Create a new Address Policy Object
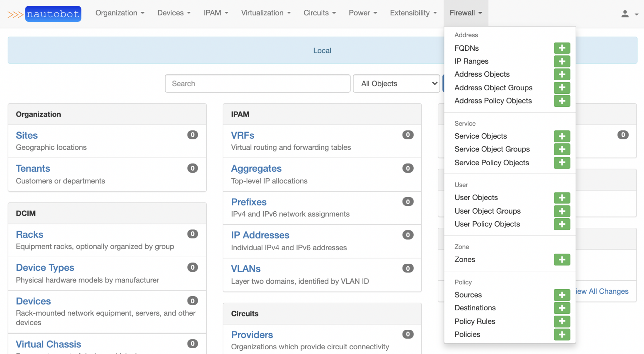This screenshot has height=354, width=644. [x=562, y=101]
